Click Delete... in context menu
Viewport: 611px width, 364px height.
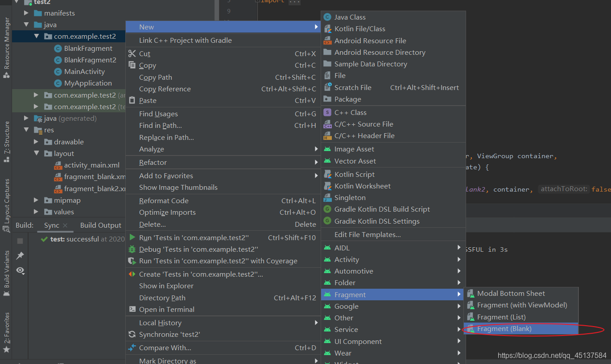click(x=223, y=224)
